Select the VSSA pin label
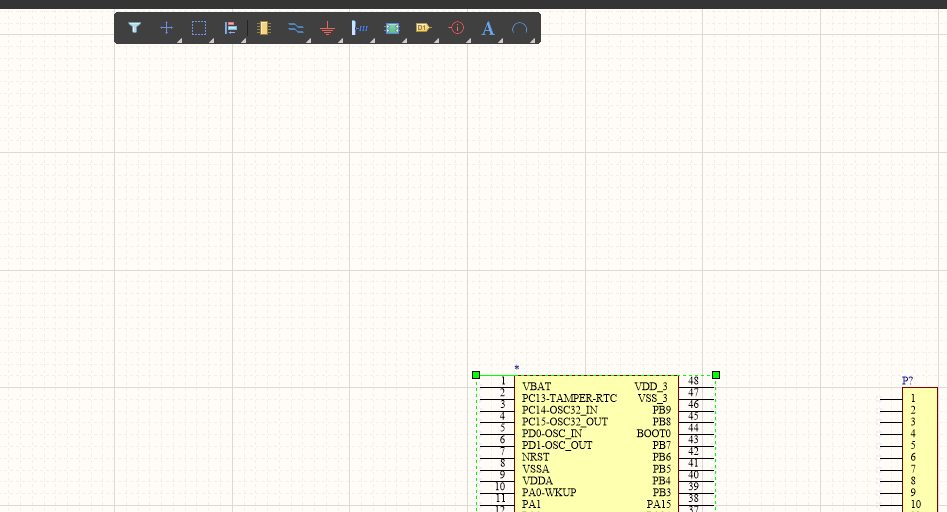Image resolution: width=947 pixels, height=512 pixels. (535, 469)
